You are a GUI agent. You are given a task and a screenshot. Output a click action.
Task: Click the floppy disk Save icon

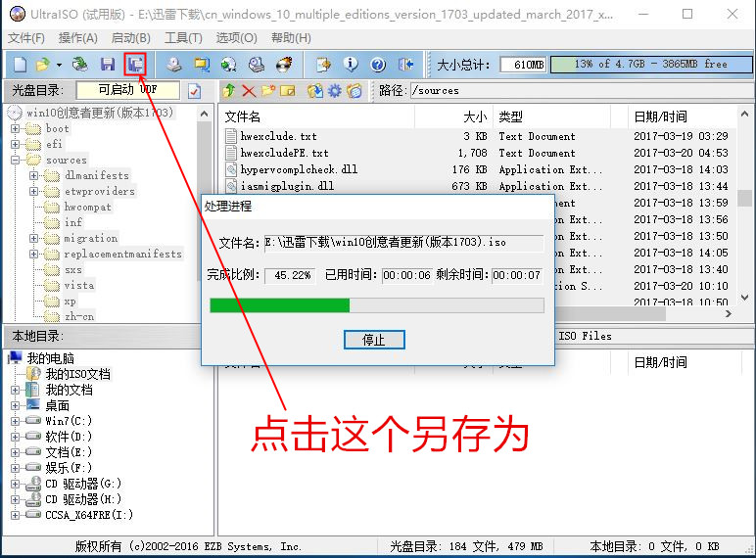[x=107, y=64]
